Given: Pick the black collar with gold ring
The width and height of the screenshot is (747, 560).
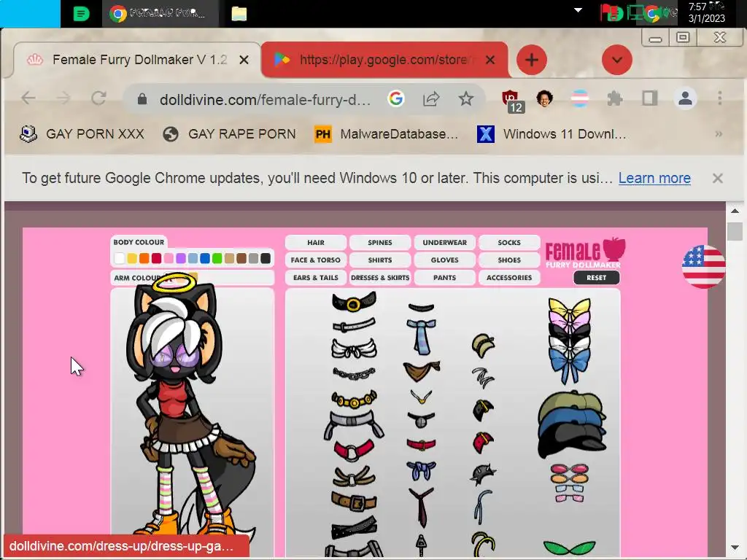Looking at the screenshot, I should 354,303.
